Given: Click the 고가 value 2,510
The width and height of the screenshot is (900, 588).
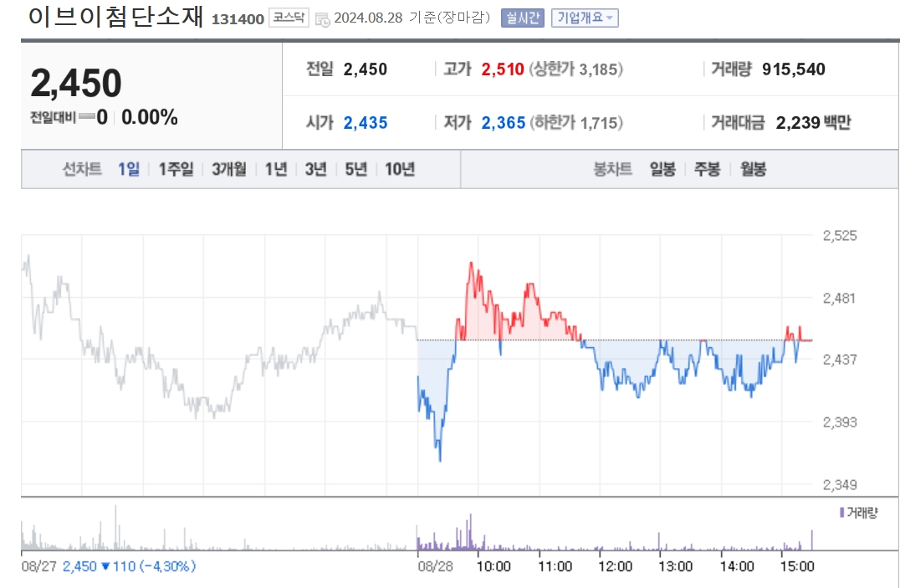Looking at the screenshot, I should [x=503, y=69].
